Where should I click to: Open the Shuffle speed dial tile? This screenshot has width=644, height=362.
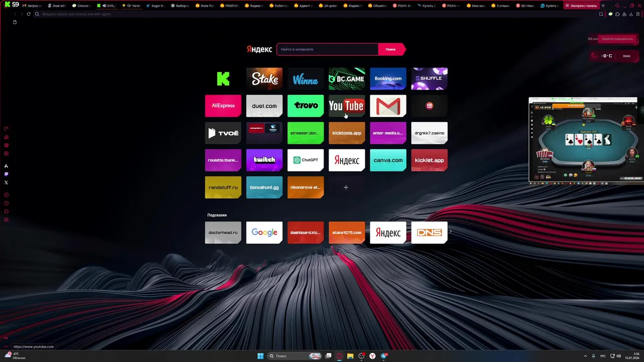(429, 78)
